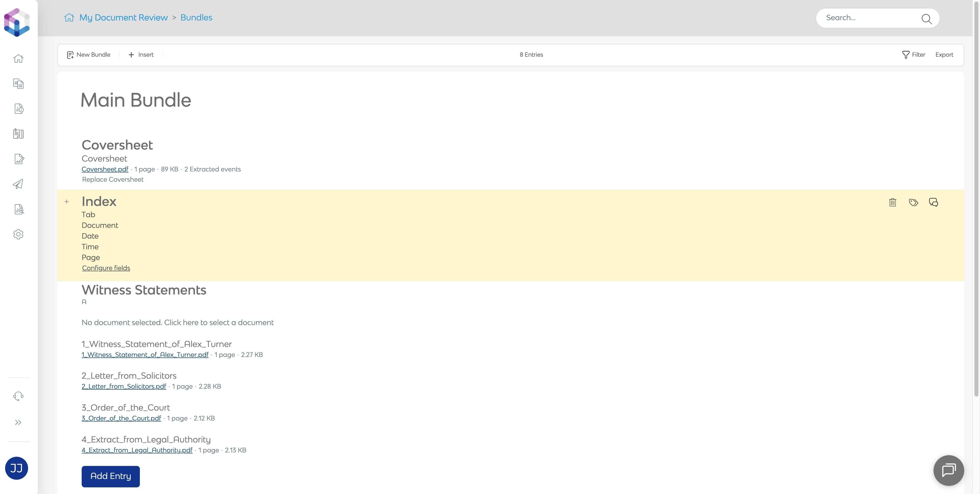Click Export in the toolbar
Image resolution: width=980 pixels, height=494 pixels.
pyautogui.click(x=944, y=55)
